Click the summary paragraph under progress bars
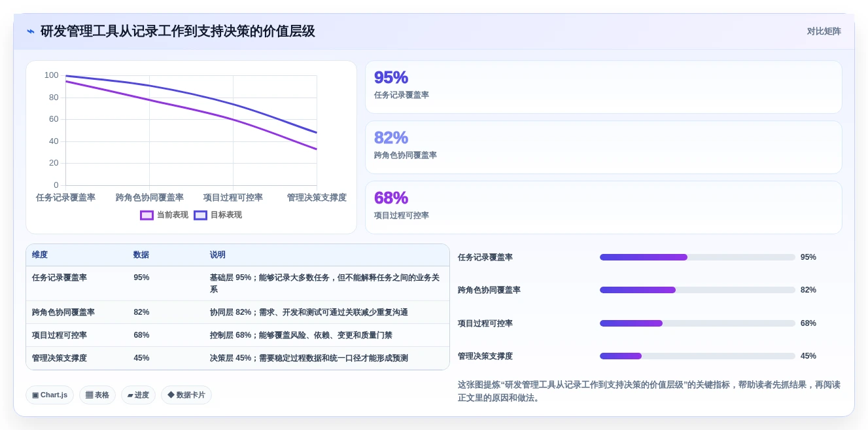This screenshot has width=868, height=430. tap(649, 391)
